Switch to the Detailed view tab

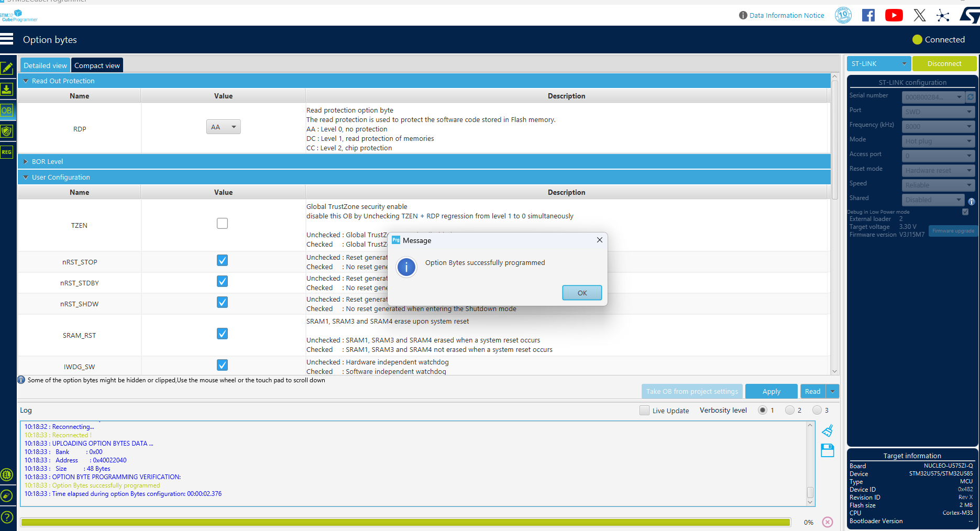[x=45, y=65]
